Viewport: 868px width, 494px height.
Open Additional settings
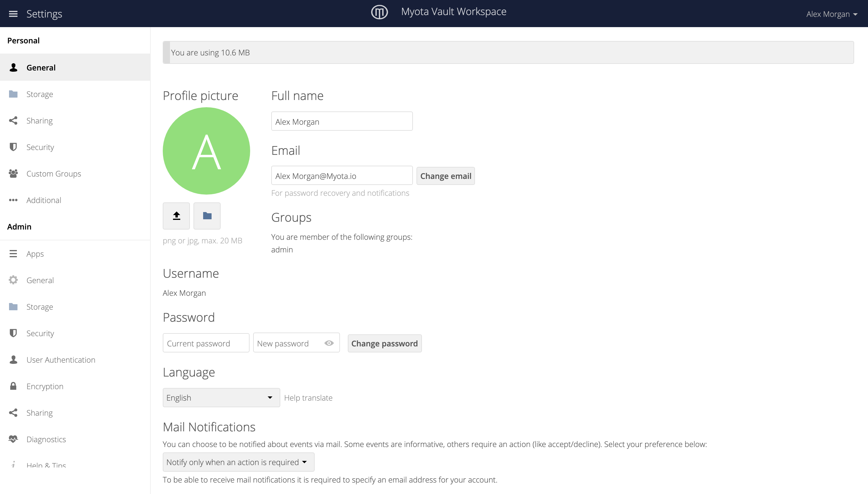coord(75,200)
